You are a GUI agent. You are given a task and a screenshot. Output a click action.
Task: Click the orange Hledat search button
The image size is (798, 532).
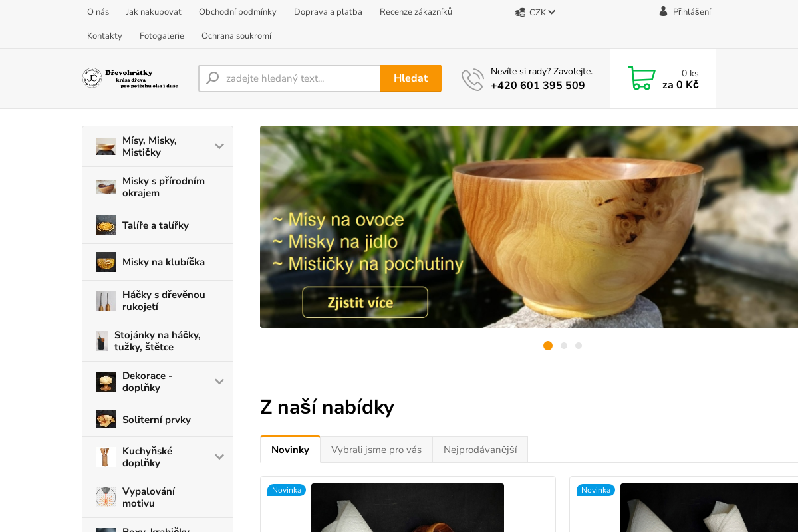(x=410, y=78)
